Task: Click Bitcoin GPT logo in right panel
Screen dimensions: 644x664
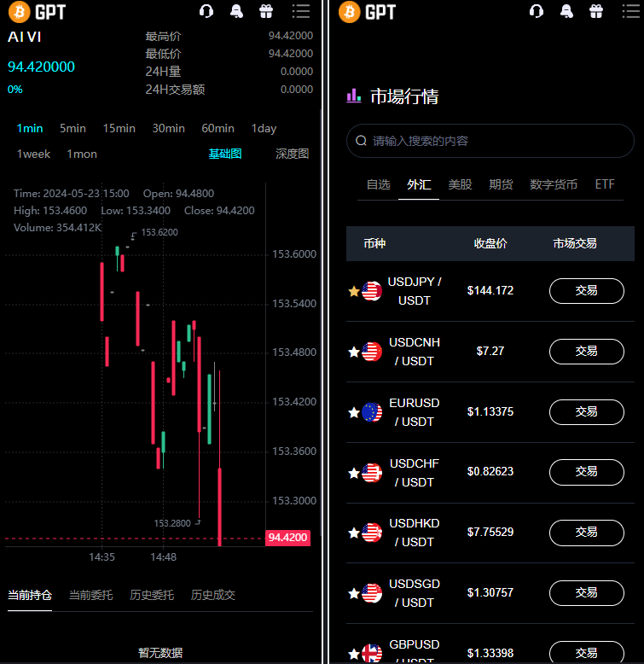Action: (x=368, y=12)
